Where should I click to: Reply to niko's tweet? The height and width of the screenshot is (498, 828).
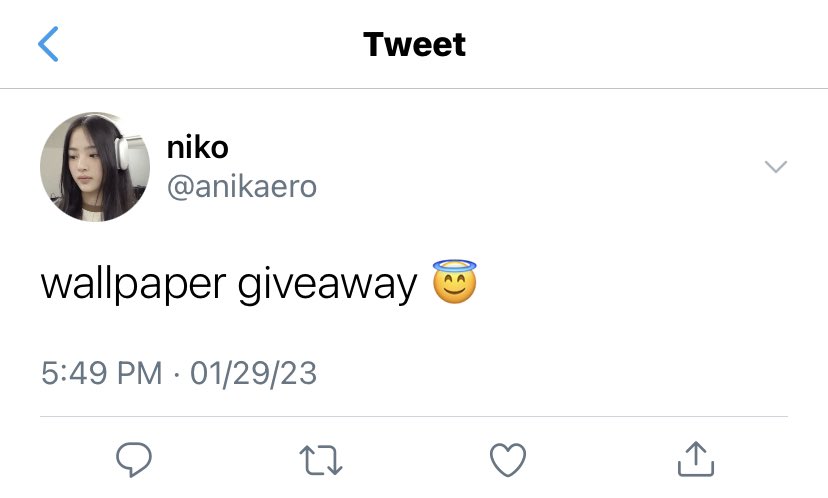coord(134,459)
